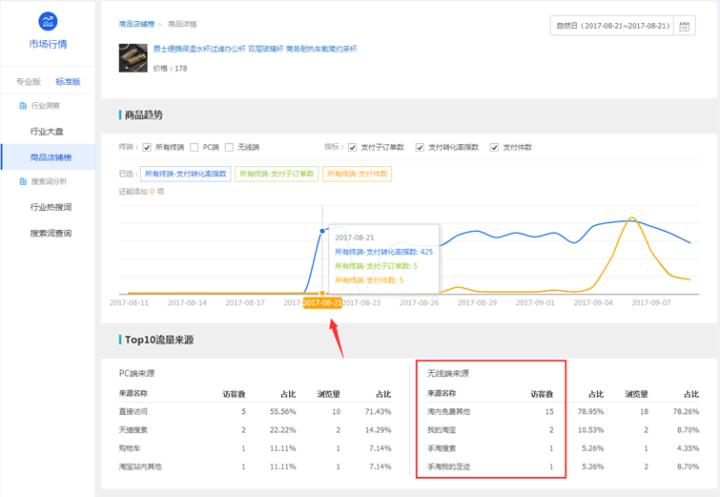Click the green 所有终端-支付子订单数 tag

coord(276,174)
